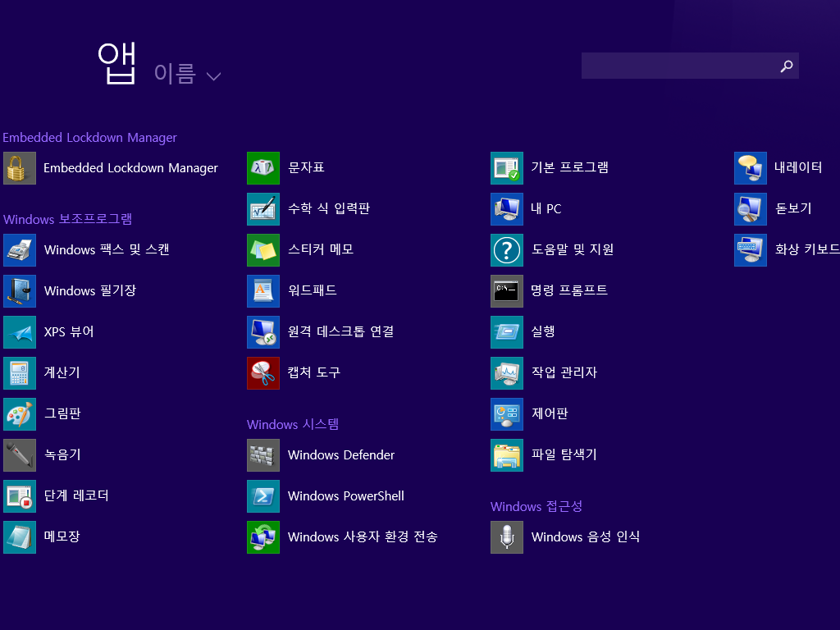Click the 이름 sort label
Viewport: 840px width, 630px height.
tap(175, 73)
